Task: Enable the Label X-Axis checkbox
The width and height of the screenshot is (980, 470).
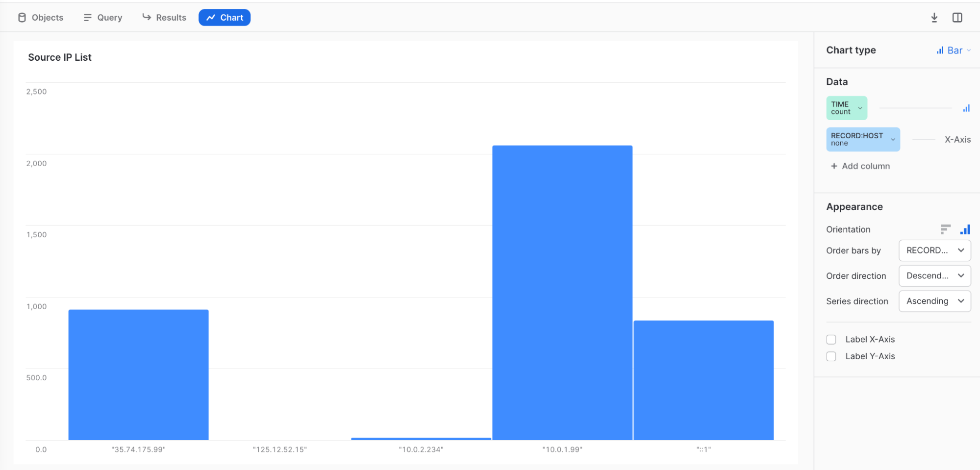Action: coord(831,339)
